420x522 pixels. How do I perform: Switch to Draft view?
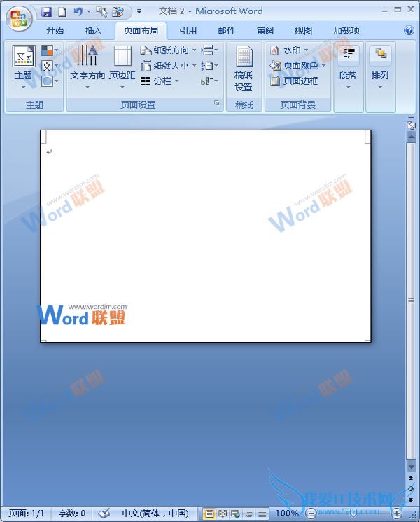(x=262, y=514)
